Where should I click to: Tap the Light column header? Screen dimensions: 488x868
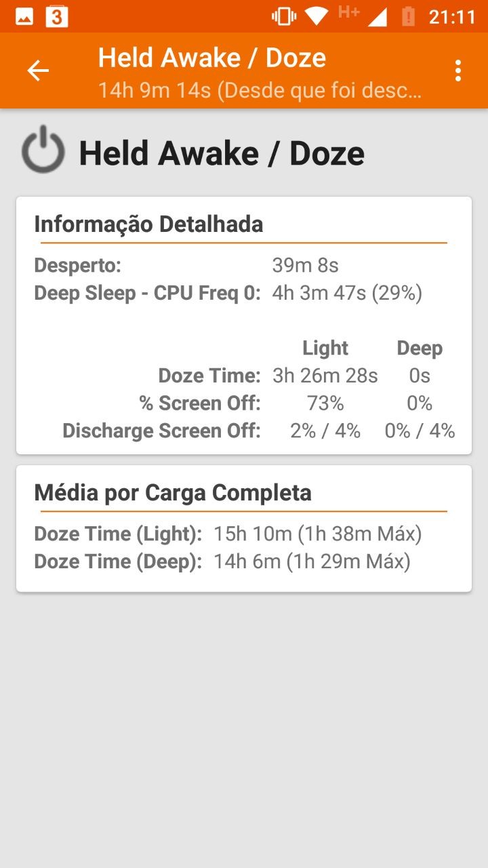(x=325, y=348)
